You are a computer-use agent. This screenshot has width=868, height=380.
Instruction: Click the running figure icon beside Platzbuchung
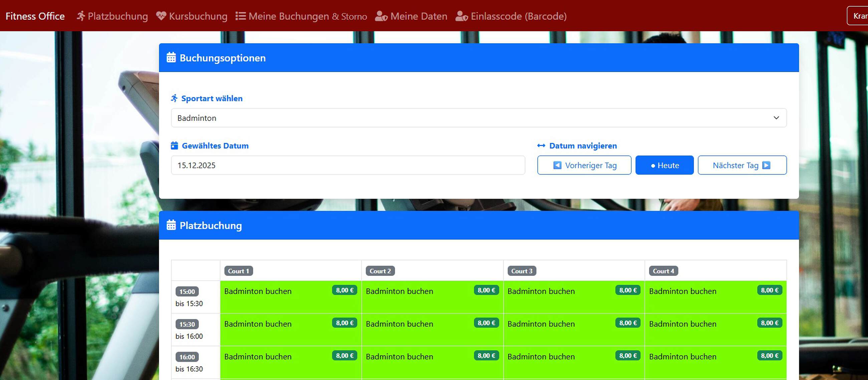(x=80, y=16)
